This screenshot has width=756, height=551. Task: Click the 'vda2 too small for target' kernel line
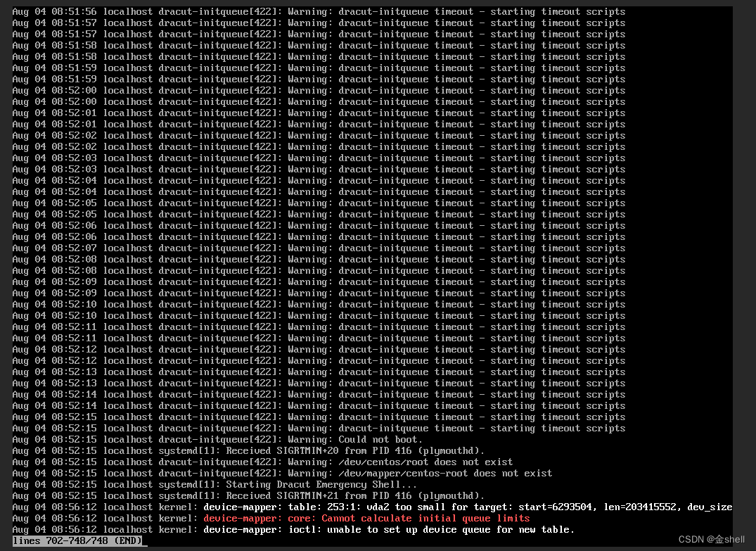pos(372,507)
